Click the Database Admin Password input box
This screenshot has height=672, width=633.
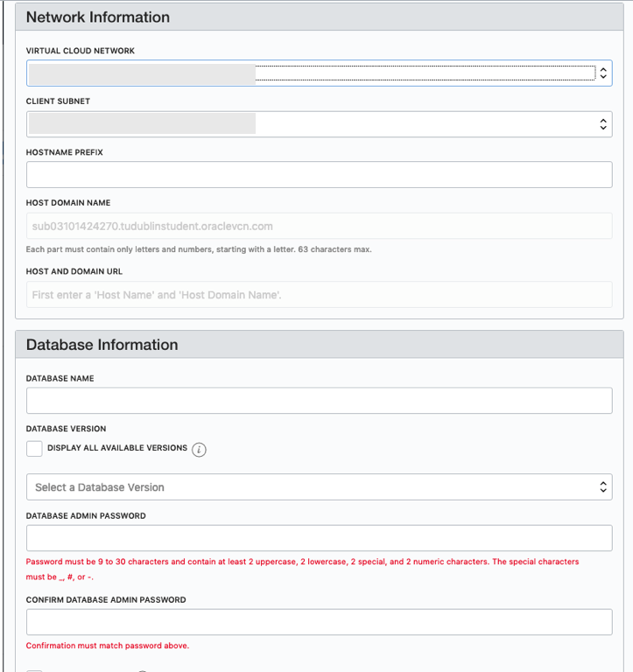pyautogui.click(x=319, y=538)
